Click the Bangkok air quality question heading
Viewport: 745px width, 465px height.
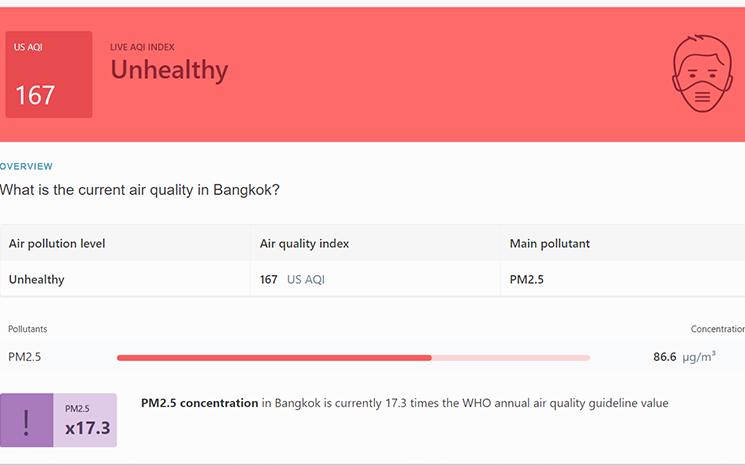[140, 189]
